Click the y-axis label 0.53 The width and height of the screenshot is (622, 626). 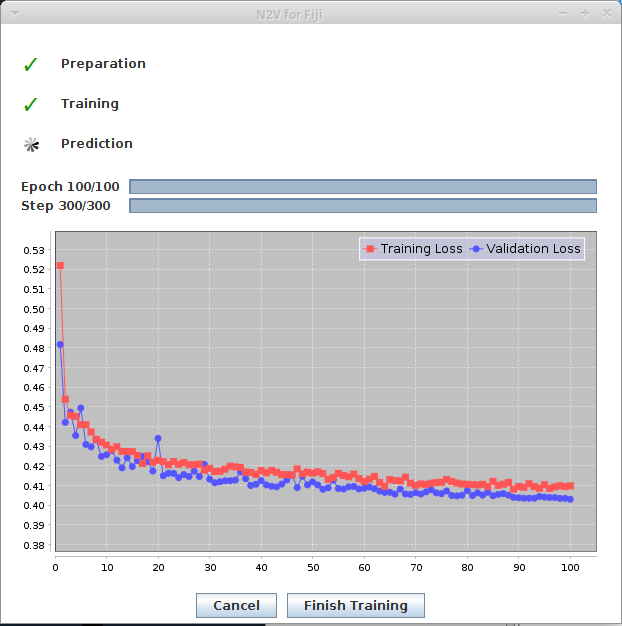click(34, 250)
